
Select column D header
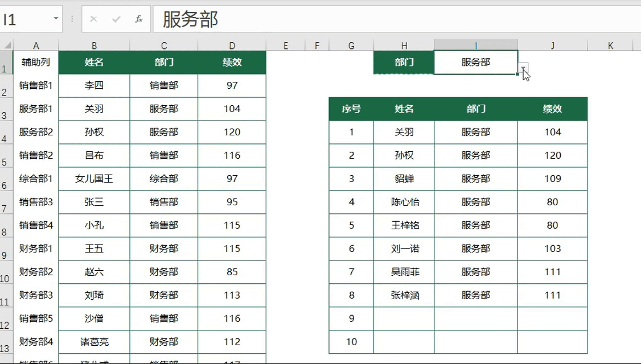tap(232, 45)
